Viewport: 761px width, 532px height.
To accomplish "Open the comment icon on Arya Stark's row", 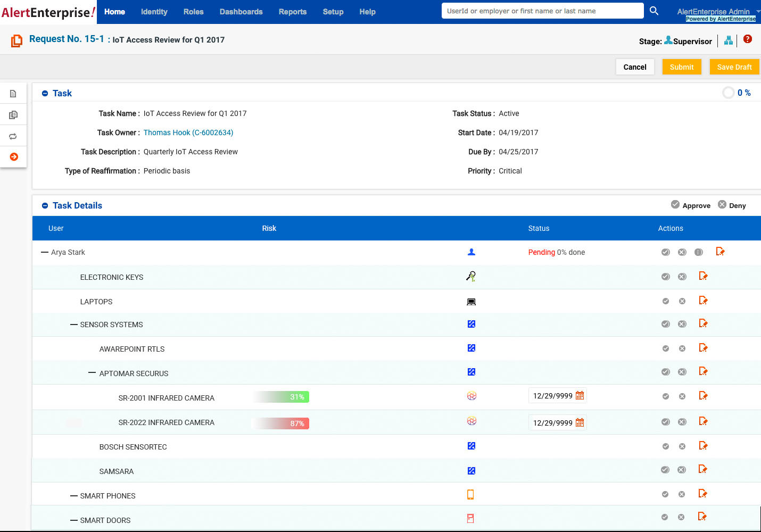I will tap(721, 251).
